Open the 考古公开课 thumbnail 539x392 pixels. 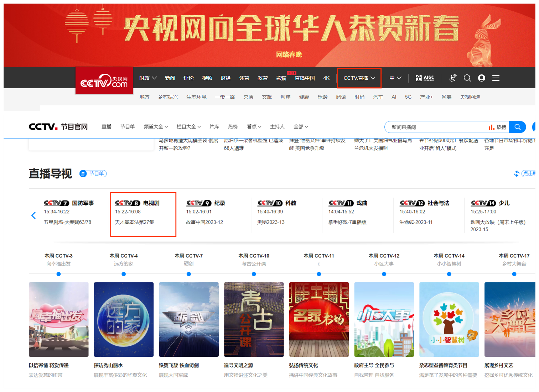254,319
